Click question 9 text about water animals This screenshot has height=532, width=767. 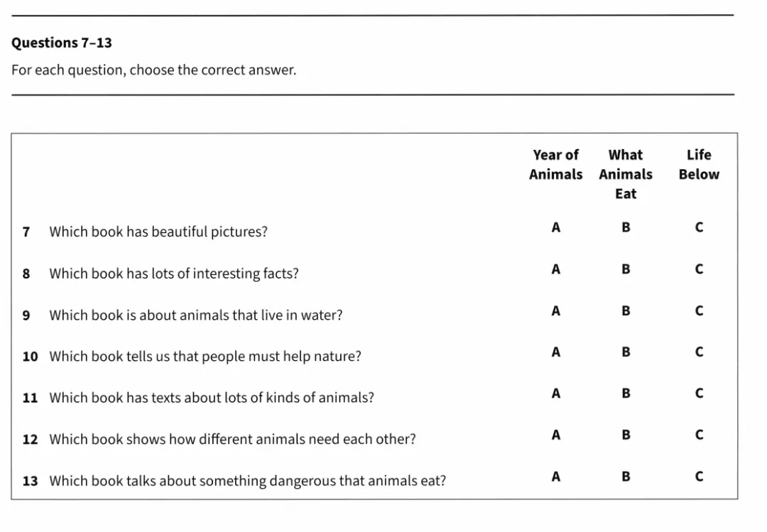pyautogui.click(x=195, y=315)
